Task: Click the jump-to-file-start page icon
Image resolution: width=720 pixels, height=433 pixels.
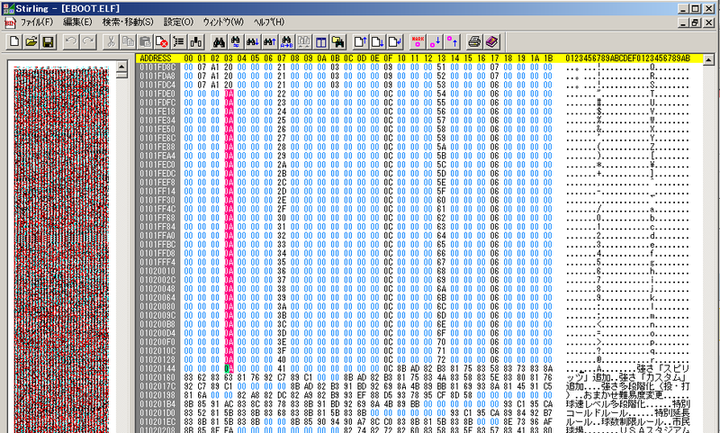Action: (362, 41)
